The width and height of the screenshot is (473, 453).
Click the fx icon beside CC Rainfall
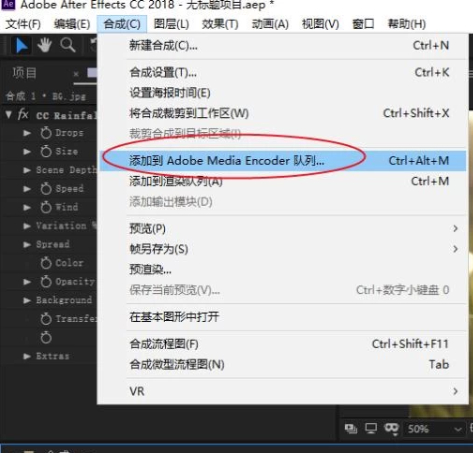click(23, 115)
